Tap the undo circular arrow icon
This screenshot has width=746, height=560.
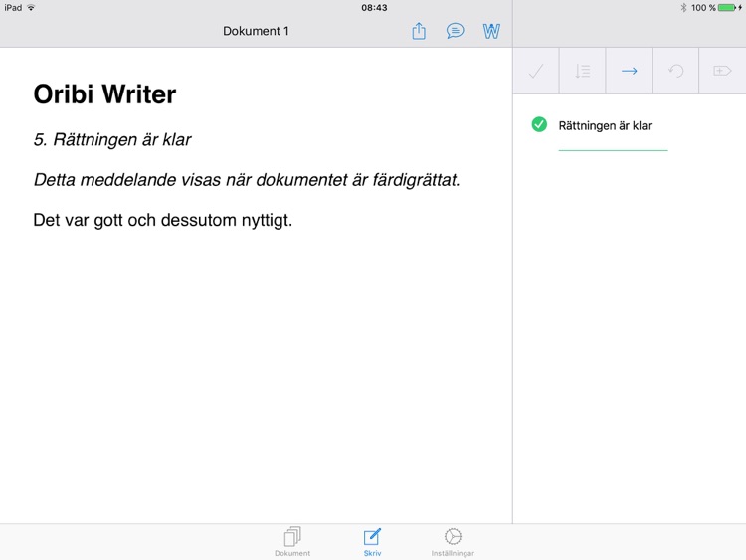click(675, 71)
